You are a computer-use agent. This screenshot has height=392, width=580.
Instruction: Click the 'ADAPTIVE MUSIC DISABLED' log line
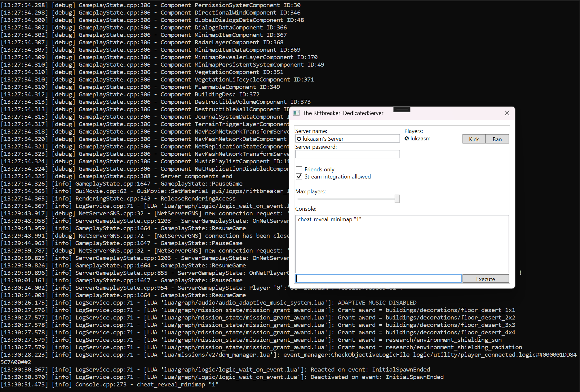377,303
